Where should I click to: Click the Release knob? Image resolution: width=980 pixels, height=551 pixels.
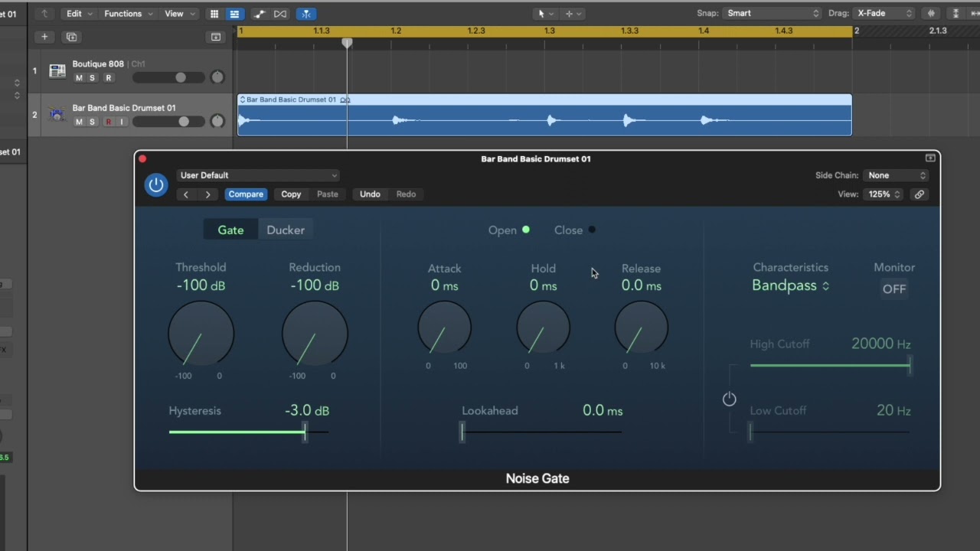[642, 328]
